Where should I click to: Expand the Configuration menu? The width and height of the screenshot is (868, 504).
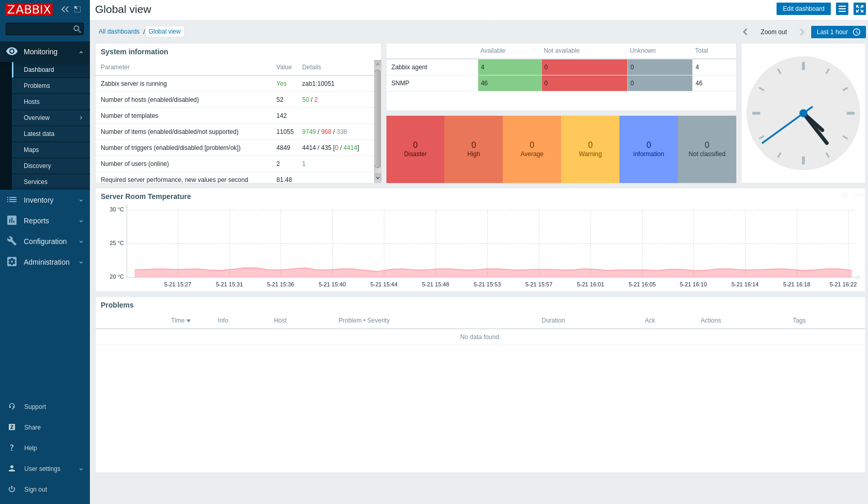tap(81, 242)
